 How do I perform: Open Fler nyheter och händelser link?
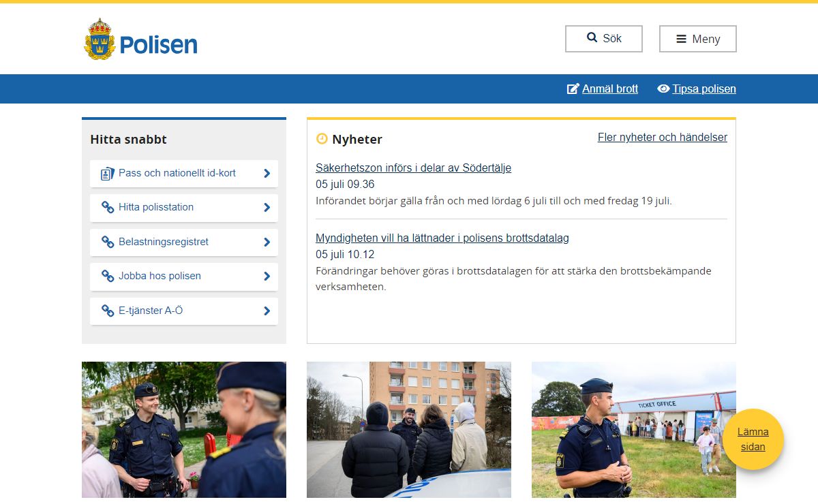662,138
